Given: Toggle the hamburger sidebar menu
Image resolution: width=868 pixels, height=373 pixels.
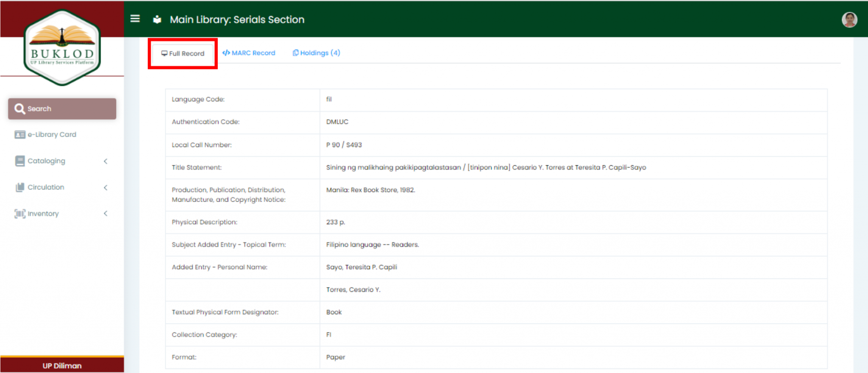Looking at the screenshot, I should pyautogui.click(x=135, y=19).
